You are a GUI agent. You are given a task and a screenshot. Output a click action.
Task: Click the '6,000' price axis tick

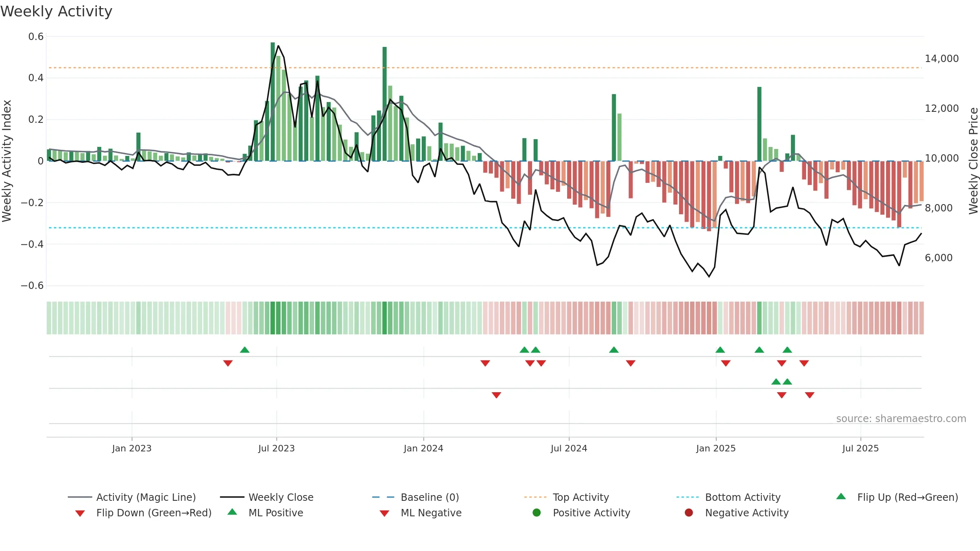(939, 258)
